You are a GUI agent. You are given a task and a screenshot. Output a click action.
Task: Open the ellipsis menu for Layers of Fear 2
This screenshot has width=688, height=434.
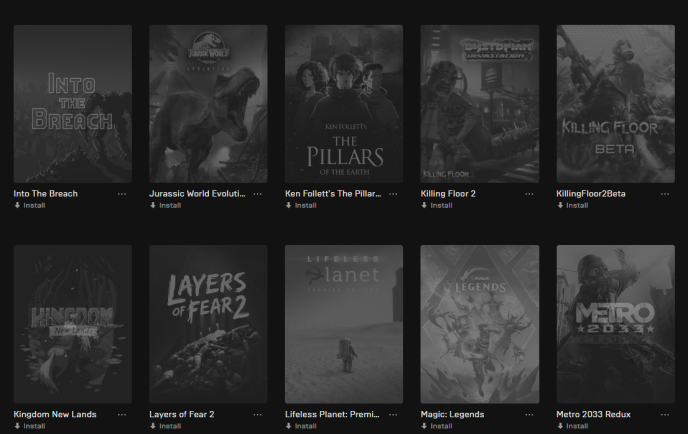(x=258, y=415)
